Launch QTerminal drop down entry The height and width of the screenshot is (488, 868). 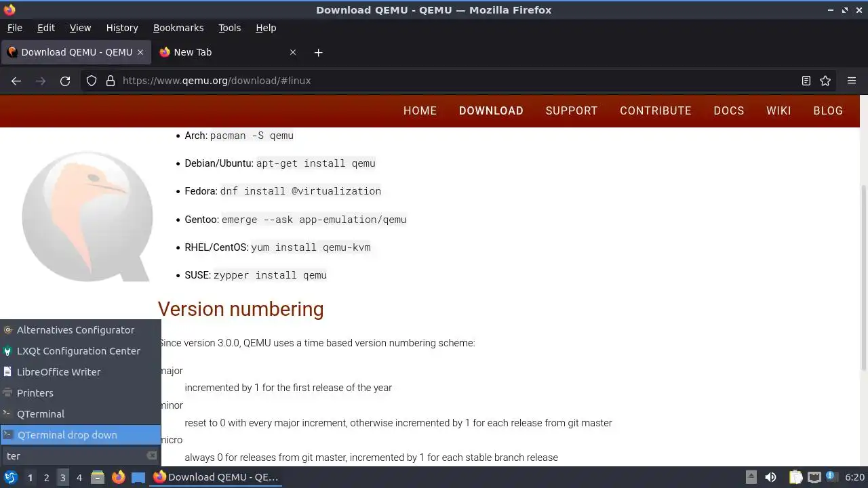coord(81,435)
